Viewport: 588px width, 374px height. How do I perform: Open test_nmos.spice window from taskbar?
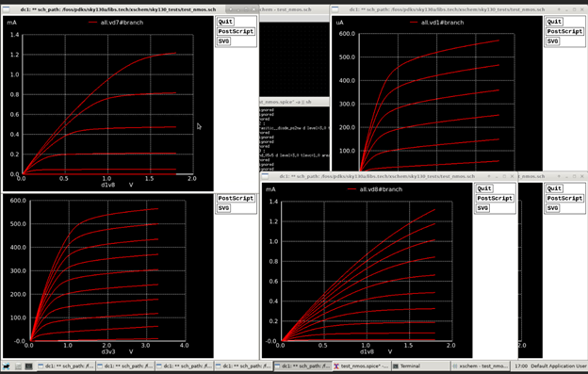click(x=362, y=366)
